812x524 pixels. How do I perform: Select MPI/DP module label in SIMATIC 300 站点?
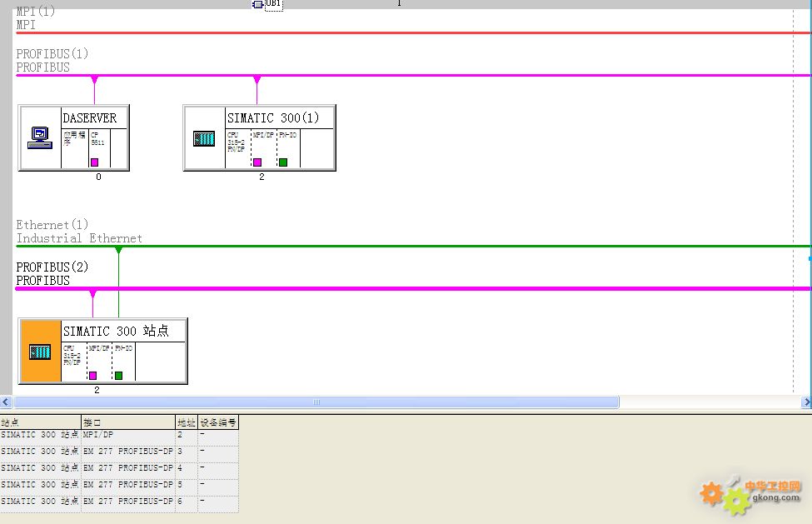[x=99, y=348]
